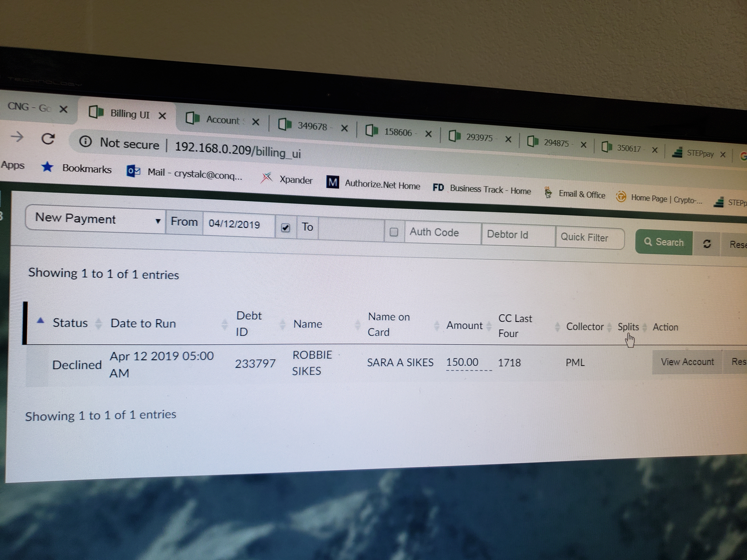Open the FD Business Track bookmark
747x560 pixels.
click(482, 189)
